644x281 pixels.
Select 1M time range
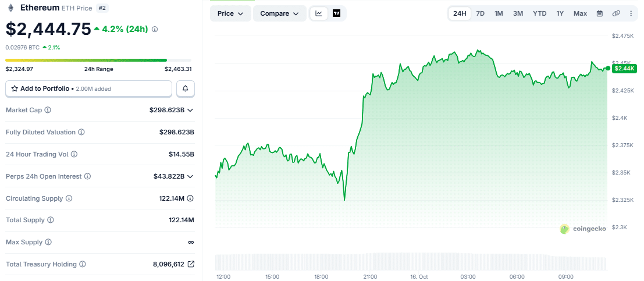point(499,13)
